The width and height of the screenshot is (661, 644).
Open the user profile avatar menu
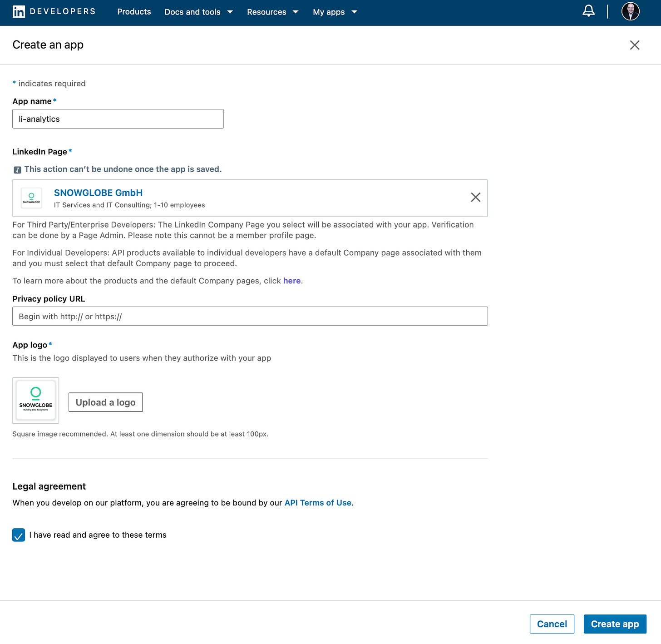coord(630,11)
